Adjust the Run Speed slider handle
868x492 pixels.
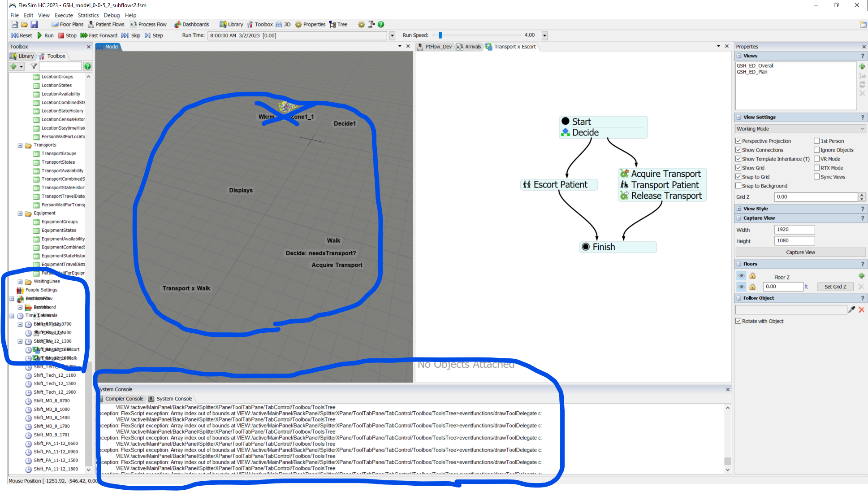click(x=440, y=35)
